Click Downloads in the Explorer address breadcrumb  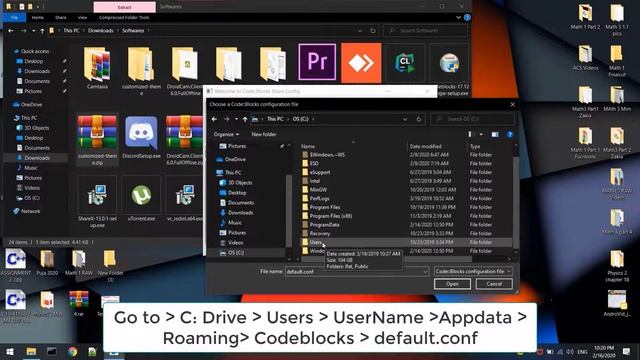coord(101,31)
